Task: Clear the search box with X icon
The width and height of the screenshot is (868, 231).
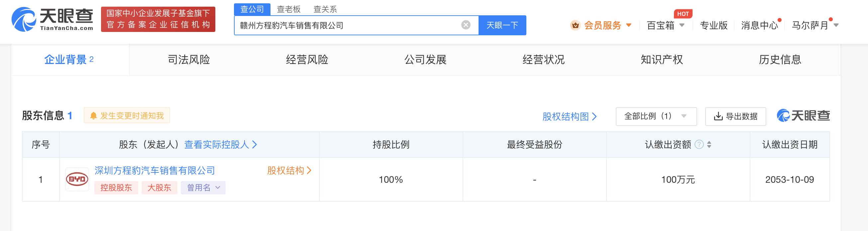Action: coord(466,25)
